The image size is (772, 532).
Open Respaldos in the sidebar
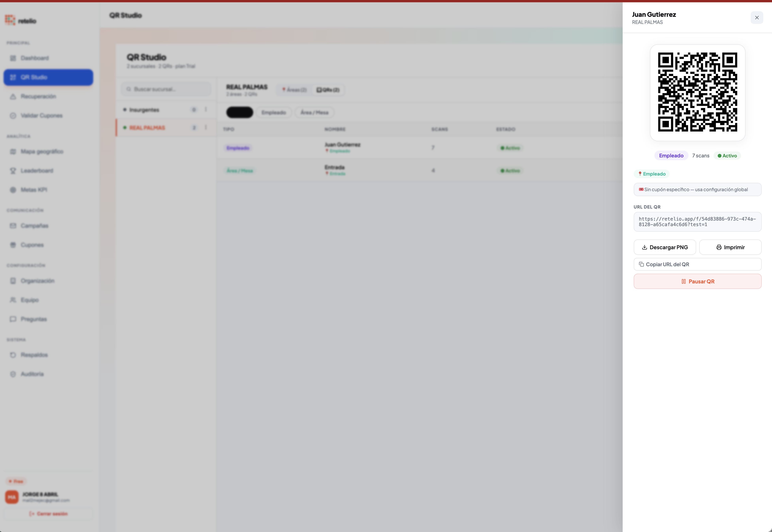(48, 355)
